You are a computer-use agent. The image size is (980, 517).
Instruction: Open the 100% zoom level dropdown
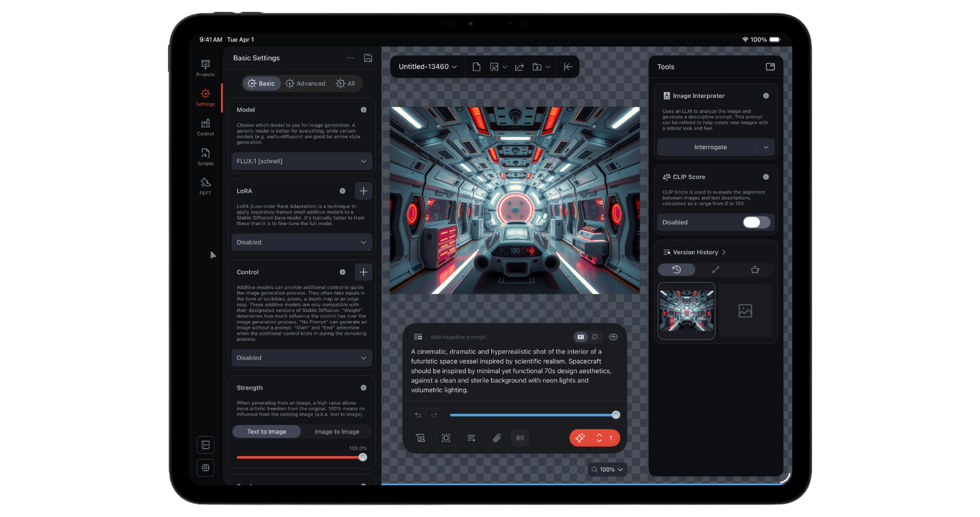607,469
